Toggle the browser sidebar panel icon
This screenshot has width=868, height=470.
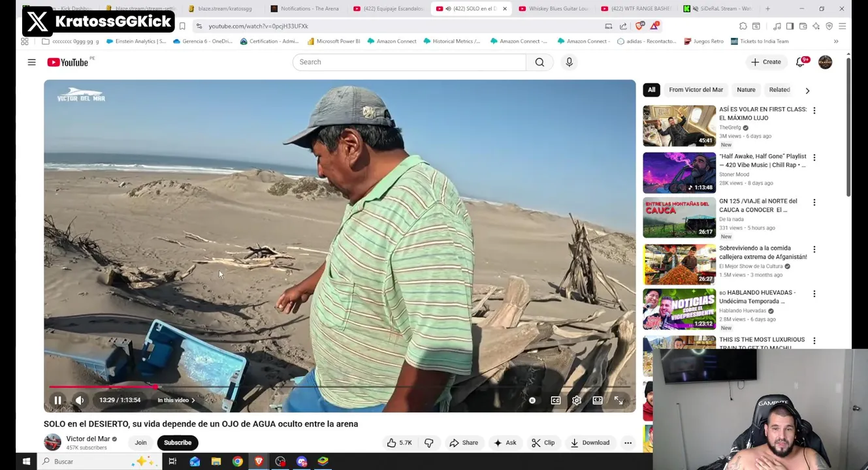pos(790,26)
